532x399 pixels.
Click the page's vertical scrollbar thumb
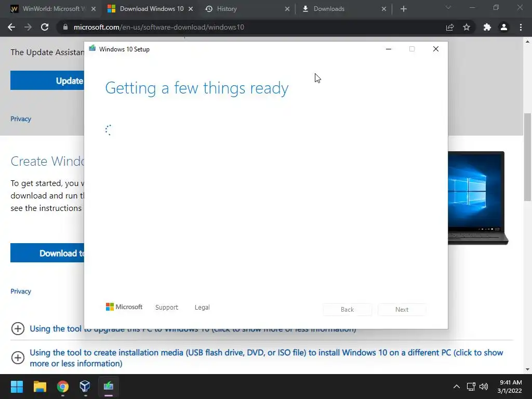click(528, 156)
